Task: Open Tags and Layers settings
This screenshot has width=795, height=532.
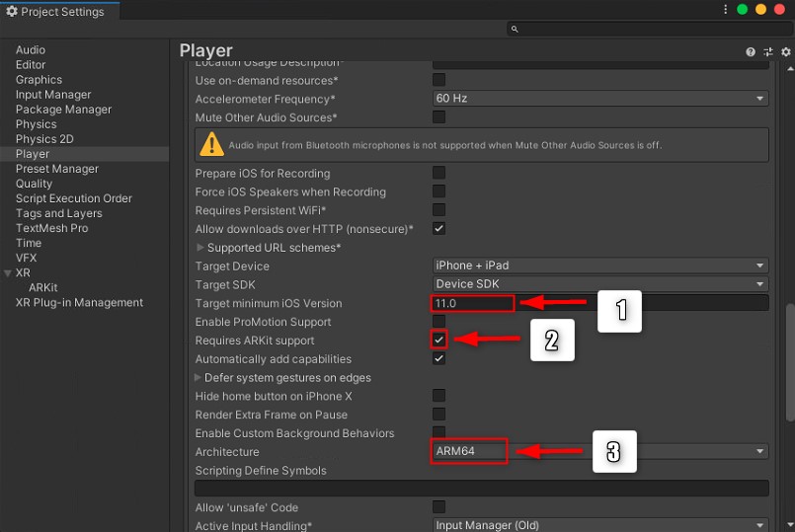Action: coord(59,213)
